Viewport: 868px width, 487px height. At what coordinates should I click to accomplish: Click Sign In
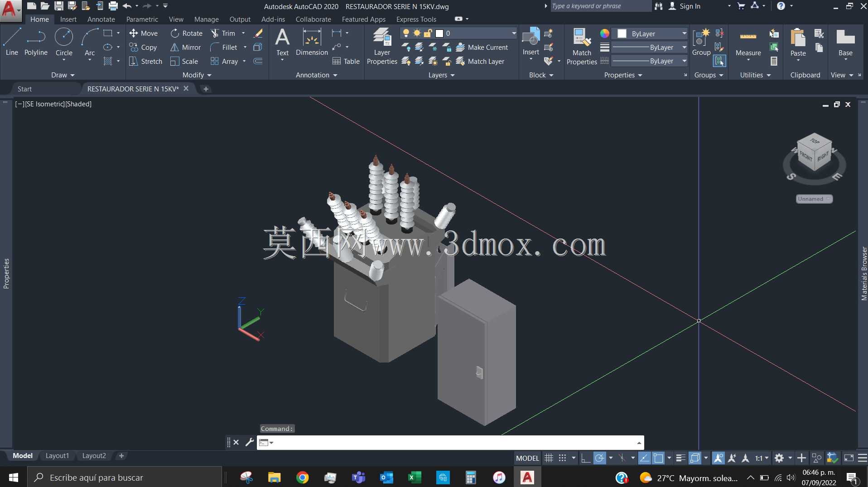(685, 6)
